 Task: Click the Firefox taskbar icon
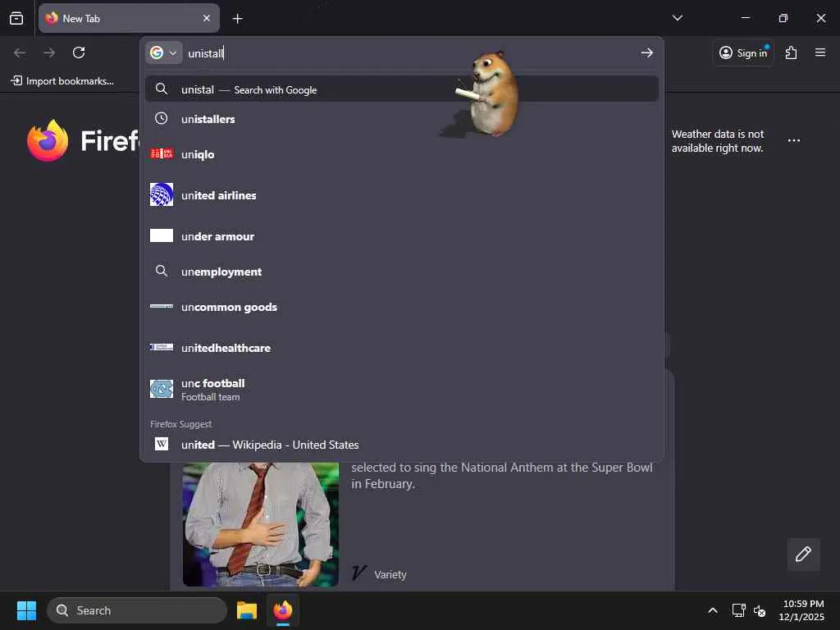(283, 610)
